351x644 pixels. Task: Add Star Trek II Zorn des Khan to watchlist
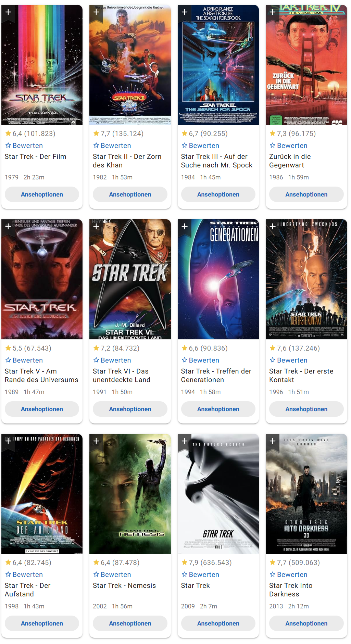[96, 12]
